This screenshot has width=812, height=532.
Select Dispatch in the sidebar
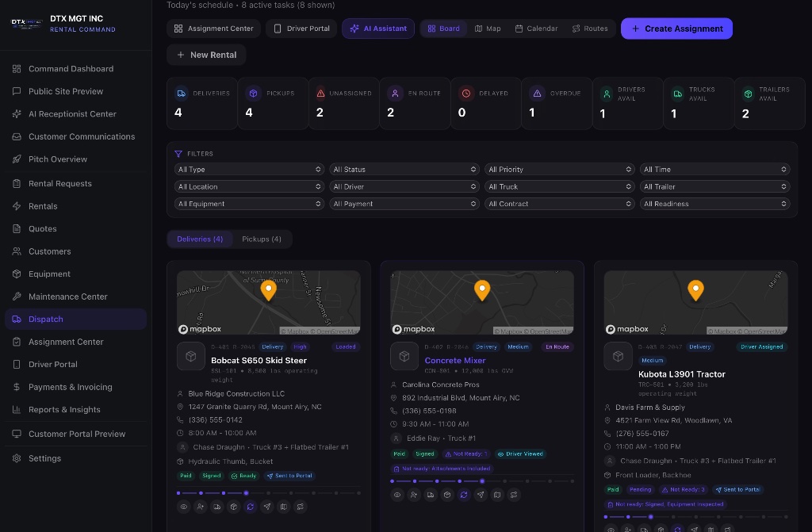75,319
